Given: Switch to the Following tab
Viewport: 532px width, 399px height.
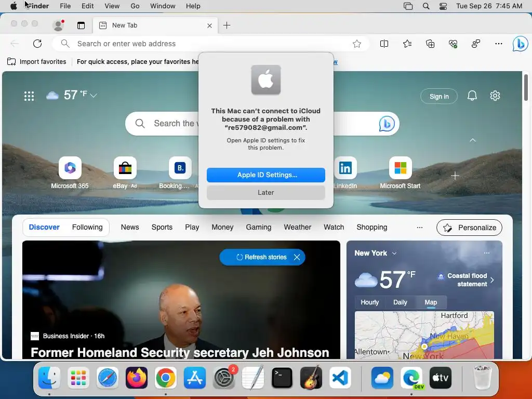Looking at the screenshot, I should [87, 228].
